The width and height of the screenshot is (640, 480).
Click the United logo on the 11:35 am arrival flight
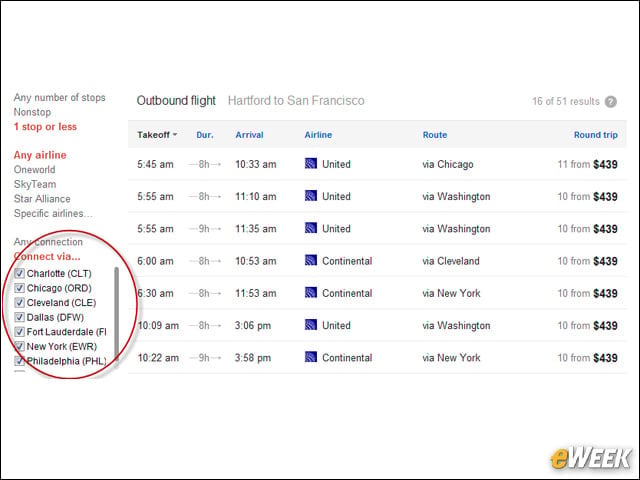pyautogui.click(x=311, y=228)
